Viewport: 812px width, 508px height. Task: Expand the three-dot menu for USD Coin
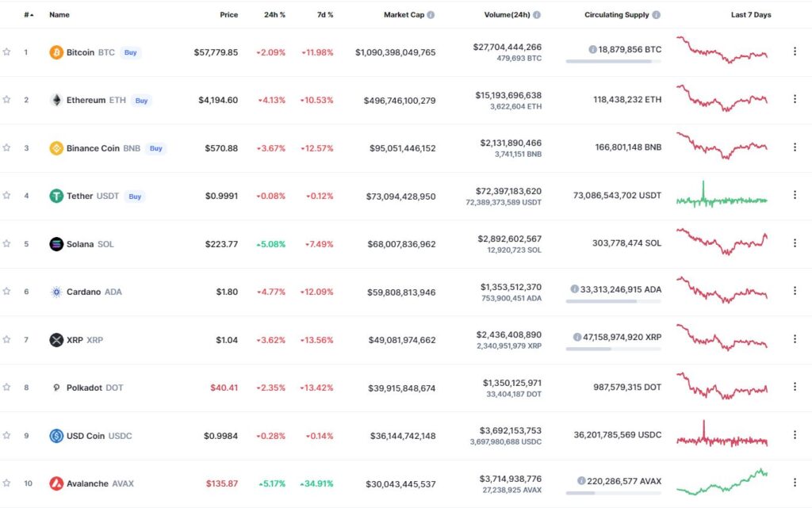coord(795,434)
